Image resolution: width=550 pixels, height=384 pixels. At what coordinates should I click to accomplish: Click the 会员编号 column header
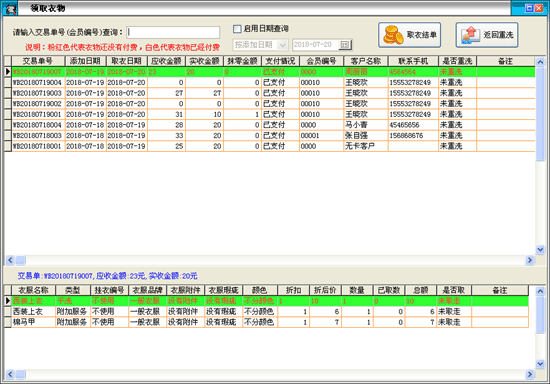[x=321, y=61]
